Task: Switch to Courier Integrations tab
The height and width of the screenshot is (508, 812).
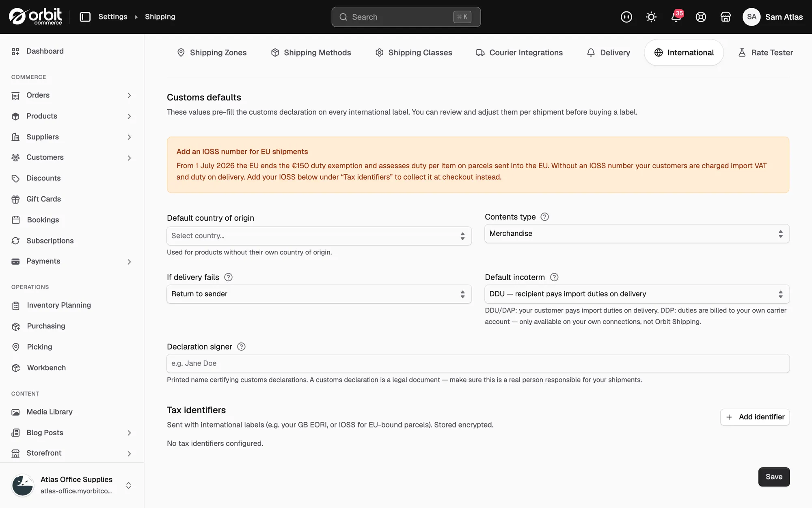Action: (x=519, y=52)
